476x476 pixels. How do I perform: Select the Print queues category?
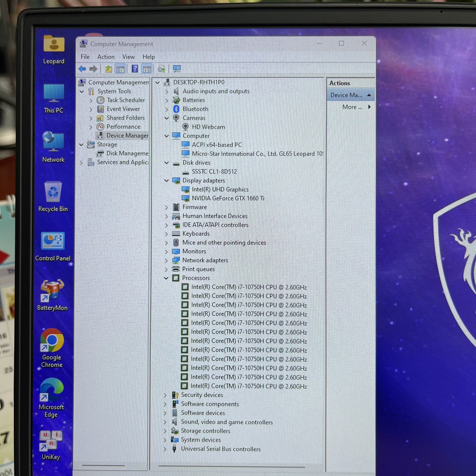coord(198,269)
